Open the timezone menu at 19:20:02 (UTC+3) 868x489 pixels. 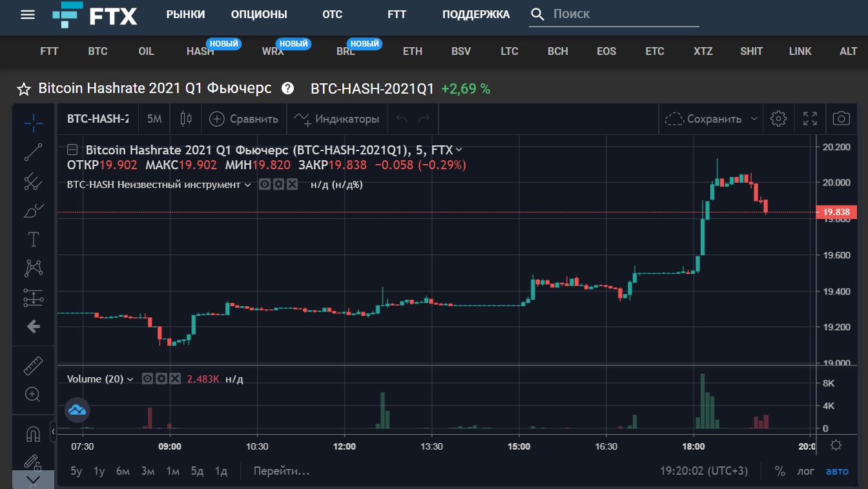click(704, 471)
